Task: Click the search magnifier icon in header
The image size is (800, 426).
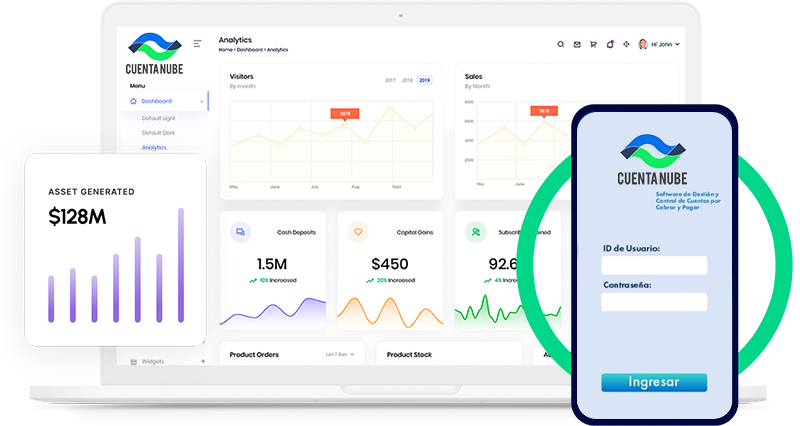Action: pyautogui.click(x=560, y=44)
